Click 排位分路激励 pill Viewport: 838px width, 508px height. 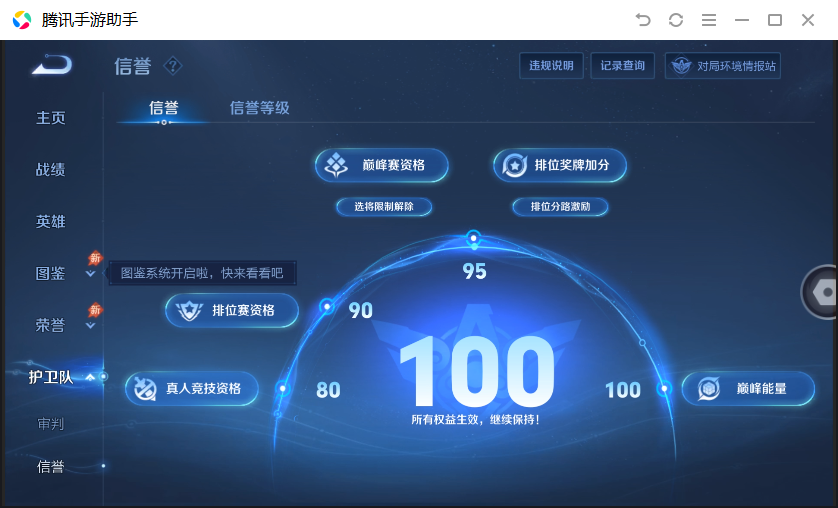coord(560,207)
